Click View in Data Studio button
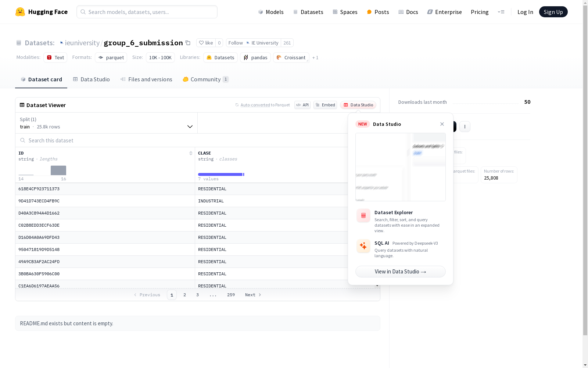This screenshot has height=368, width=588. [x=401, y=272]
